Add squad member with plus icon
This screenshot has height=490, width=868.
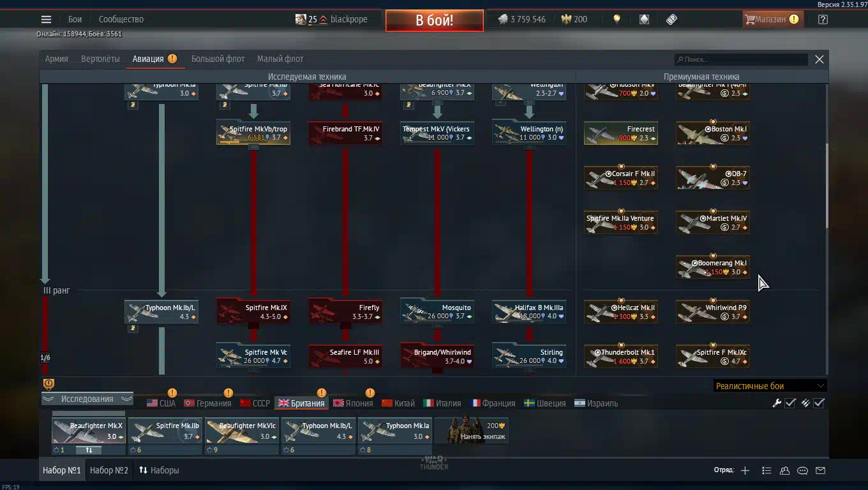(x=745, y=470)
